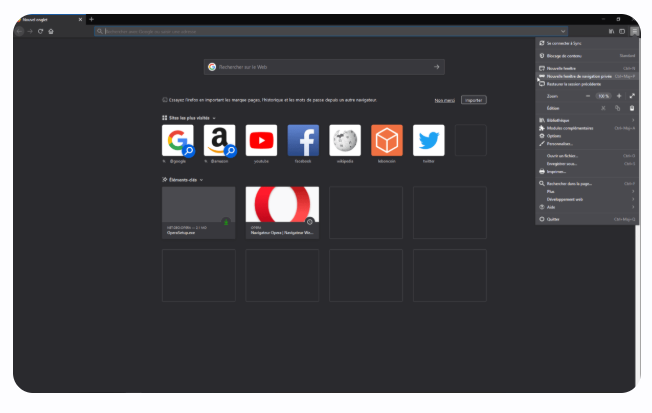Focus the address bar field

(331, 31)
